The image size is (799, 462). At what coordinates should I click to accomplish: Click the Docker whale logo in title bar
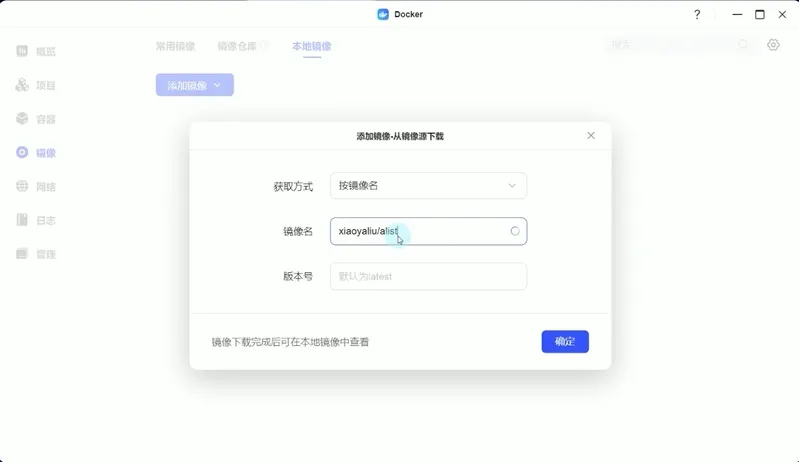[382, 14]
